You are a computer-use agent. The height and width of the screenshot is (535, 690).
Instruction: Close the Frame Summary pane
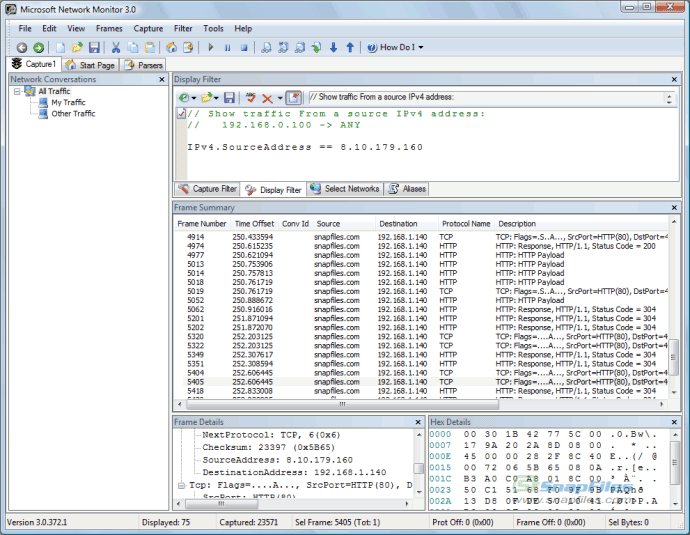pyautogui.click(x=674, y=208)
